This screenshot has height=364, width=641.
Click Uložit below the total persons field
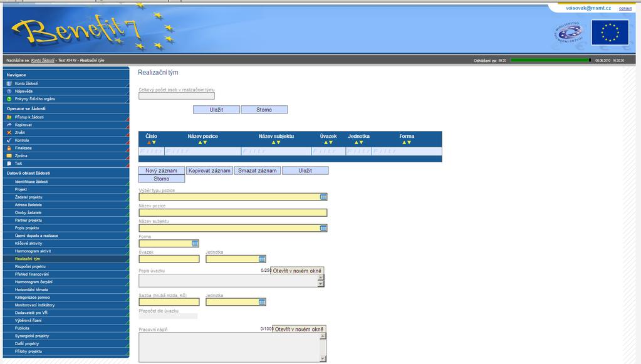click(x=216, y=110)
